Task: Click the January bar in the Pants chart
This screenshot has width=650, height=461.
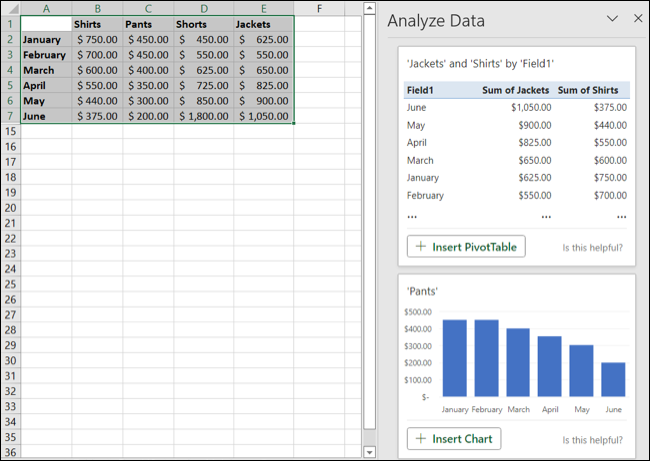Action: 454,358
